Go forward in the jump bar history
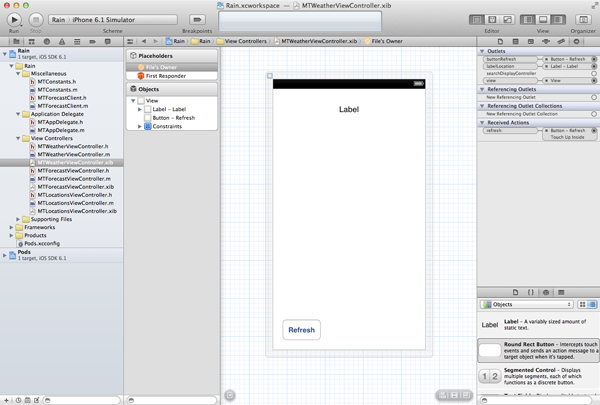The height and width of the screenshot is (405, 600). tap(155, 41)
